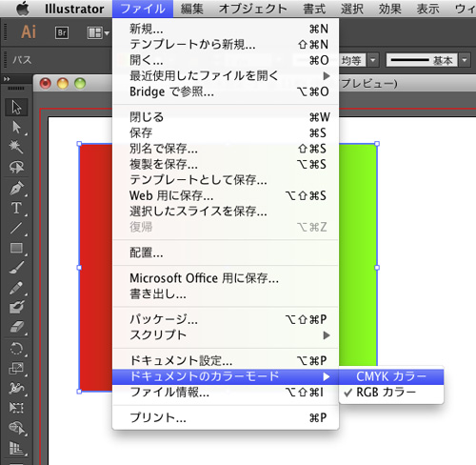Open the 選択 menu

pyautogui.click(x=352, y=9)
